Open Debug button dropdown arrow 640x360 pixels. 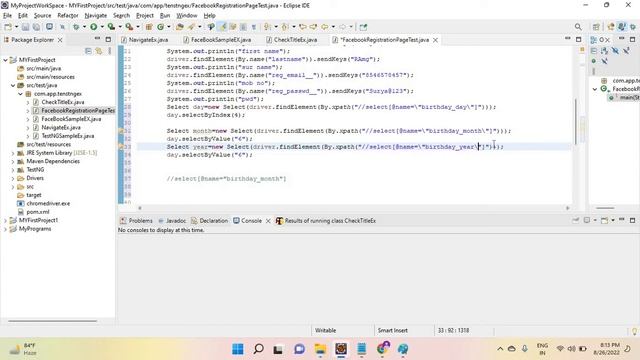(84, 27)
